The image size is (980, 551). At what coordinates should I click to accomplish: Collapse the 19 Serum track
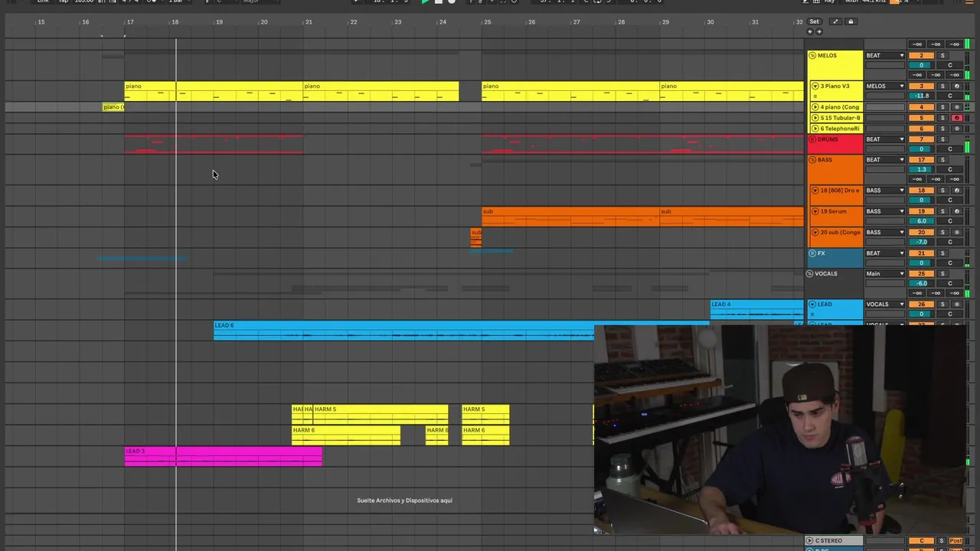coord(815,211)
